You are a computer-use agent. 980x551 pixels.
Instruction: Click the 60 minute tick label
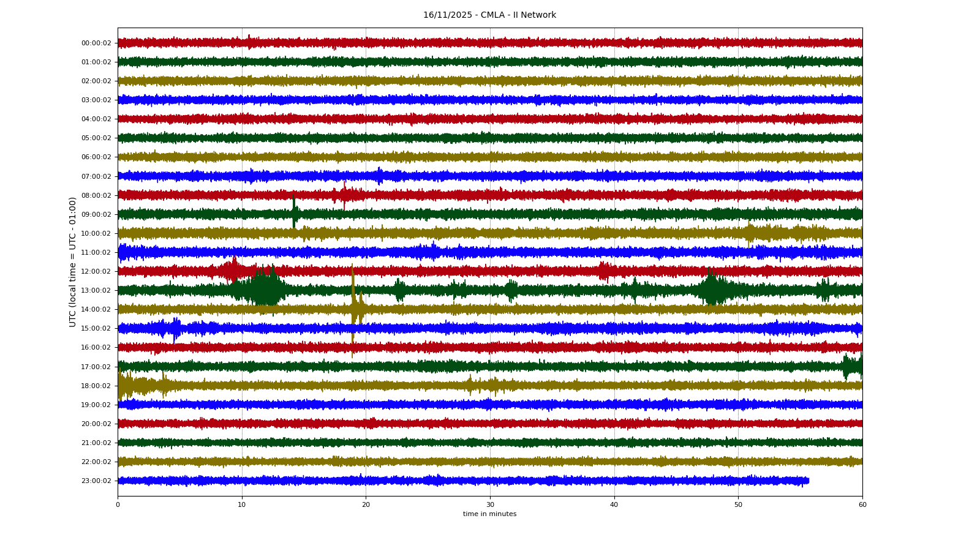(x=862, y=504)
